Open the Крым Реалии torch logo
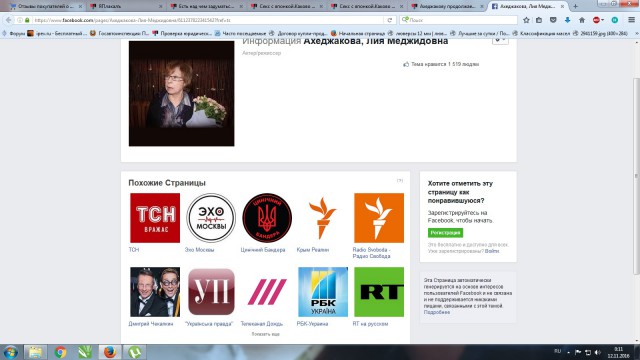The image size is (640, 360). (x=323, y=218)
